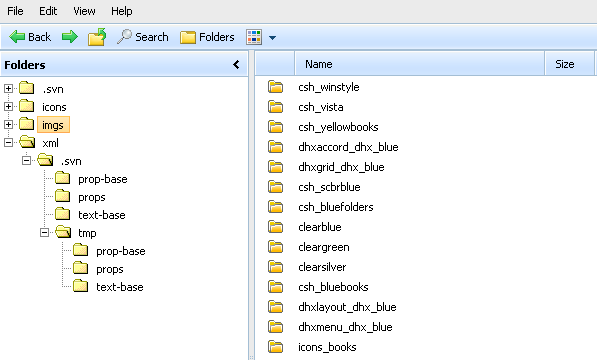Viewport: 597px width, 360px height.
Task: Select the clearblue name text
Action: click(320, 227)
